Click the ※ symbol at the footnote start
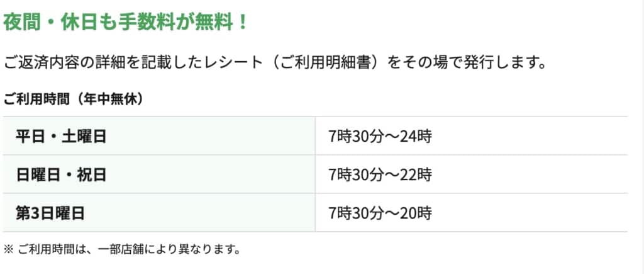Viewport: 644px width, 274px height. (x=9, y=249)
